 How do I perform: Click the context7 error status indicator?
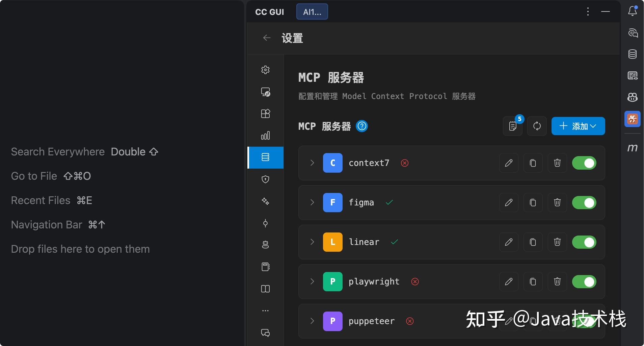[x=405, y=163]
